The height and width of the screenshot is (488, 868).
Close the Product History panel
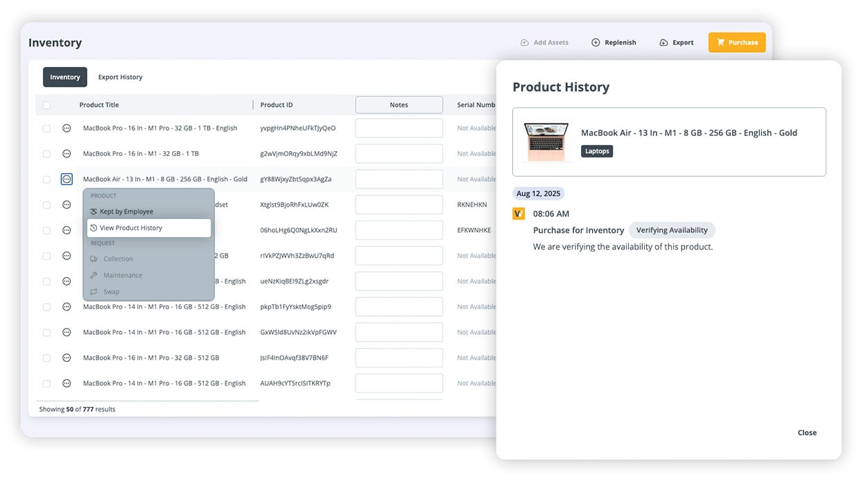pos(807,433)
